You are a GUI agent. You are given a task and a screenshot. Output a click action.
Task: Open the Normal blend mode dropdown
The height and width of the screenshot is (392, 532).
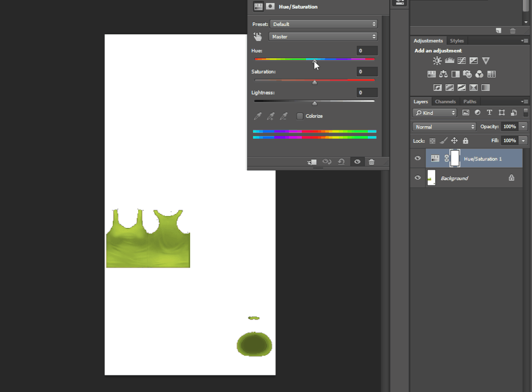click(444, 127)
